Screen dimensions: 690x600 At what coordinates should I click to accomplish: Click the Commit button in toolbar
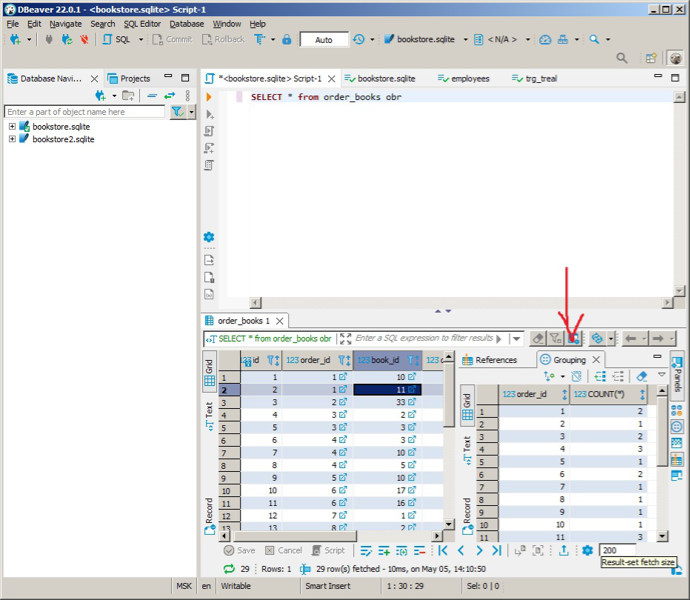[x=172, y=40]
